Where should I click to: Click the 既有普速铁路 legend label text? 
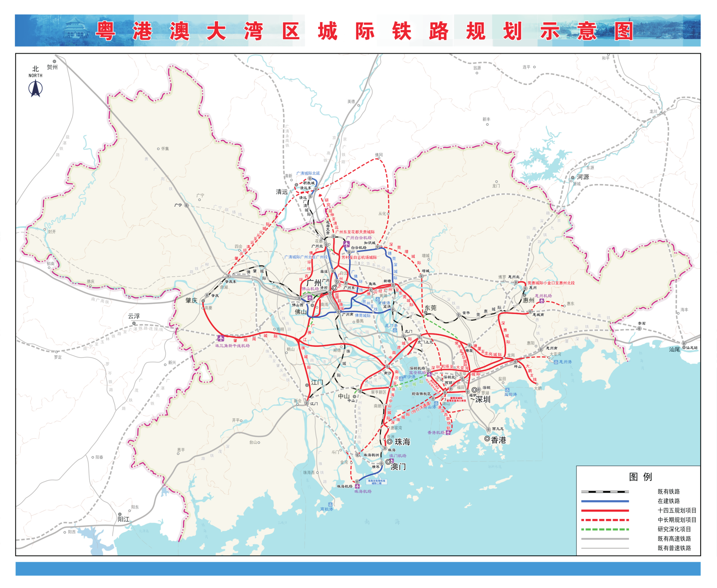674,548
